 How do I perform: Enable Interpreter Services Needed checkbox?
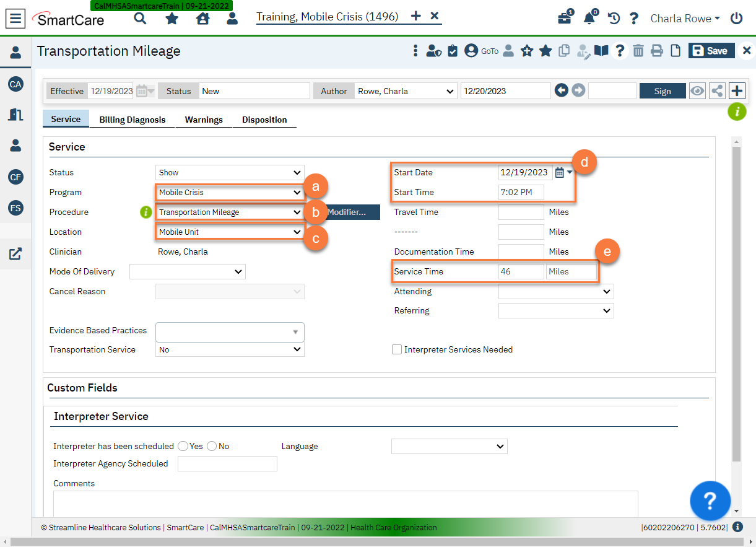397,349
